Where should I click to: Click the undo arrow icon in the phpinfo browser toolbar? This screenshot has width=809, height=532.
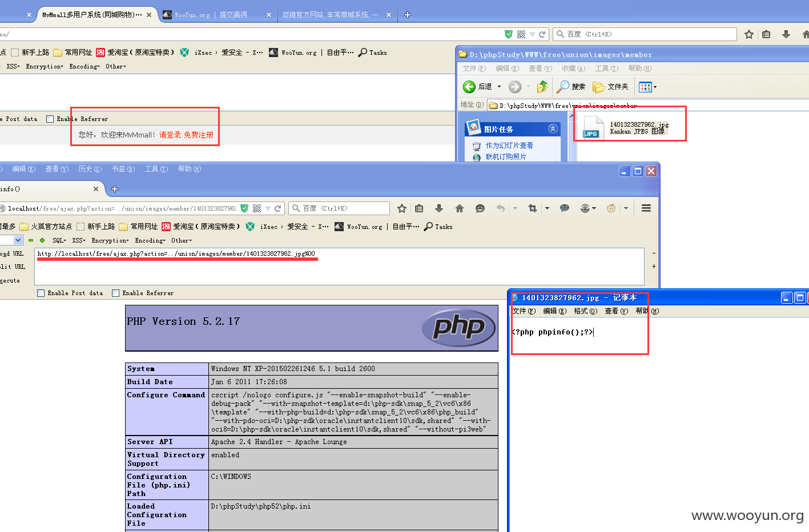(501, 208)
